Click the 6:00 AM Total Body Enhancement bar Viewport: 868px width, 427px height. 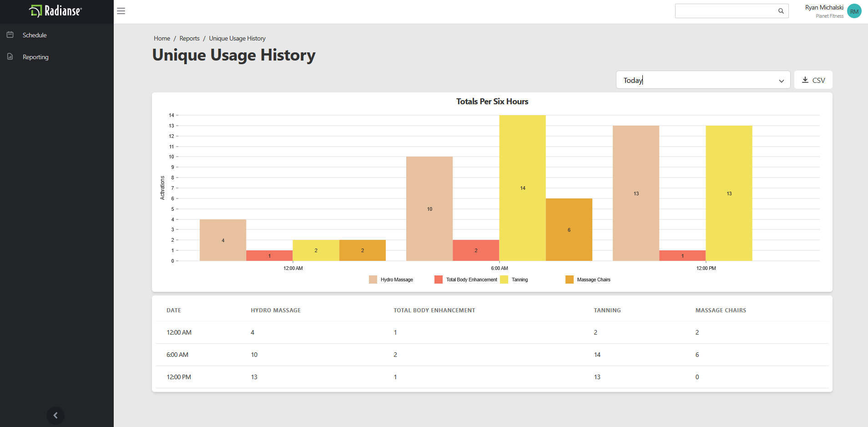(x=476, y=250)
